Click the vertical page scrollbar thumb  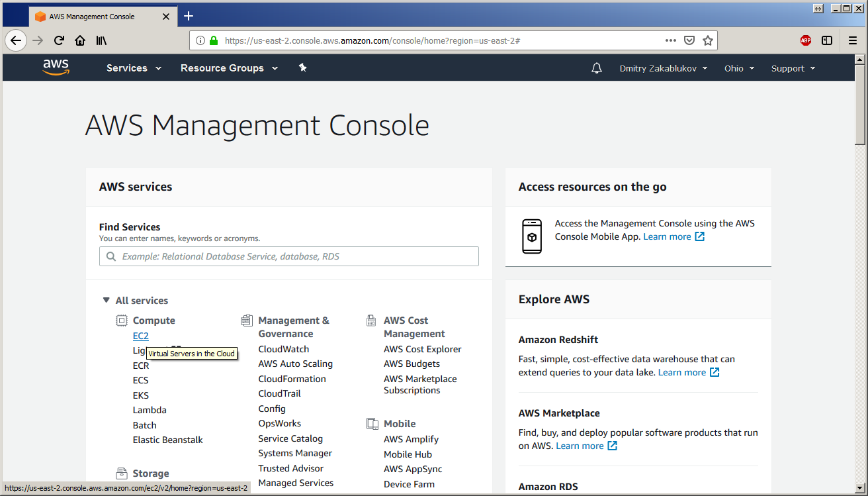click(860, 105)
